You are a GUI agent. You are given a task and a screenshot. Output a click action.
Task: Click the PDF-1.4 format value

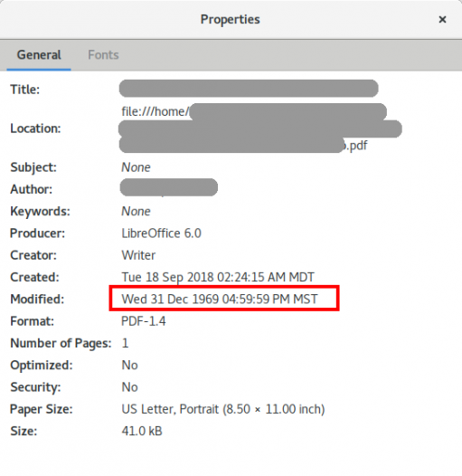click(x=143, y=321)
